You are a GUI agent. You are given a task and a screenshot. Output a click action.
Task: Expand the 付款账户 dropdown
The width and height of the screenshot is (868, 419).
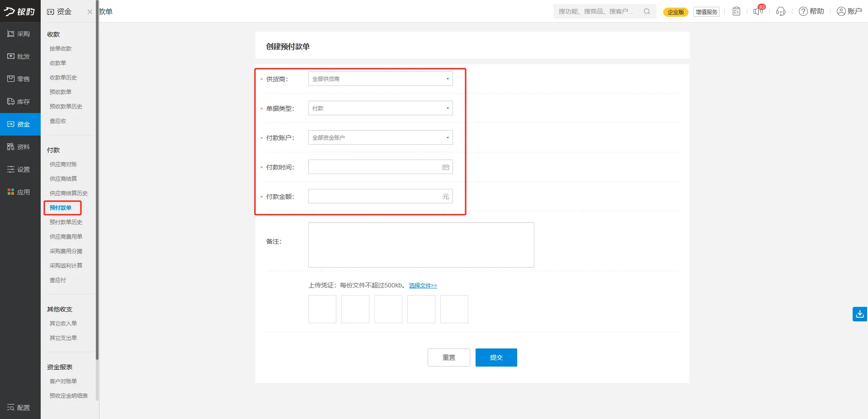pos(380,138)
